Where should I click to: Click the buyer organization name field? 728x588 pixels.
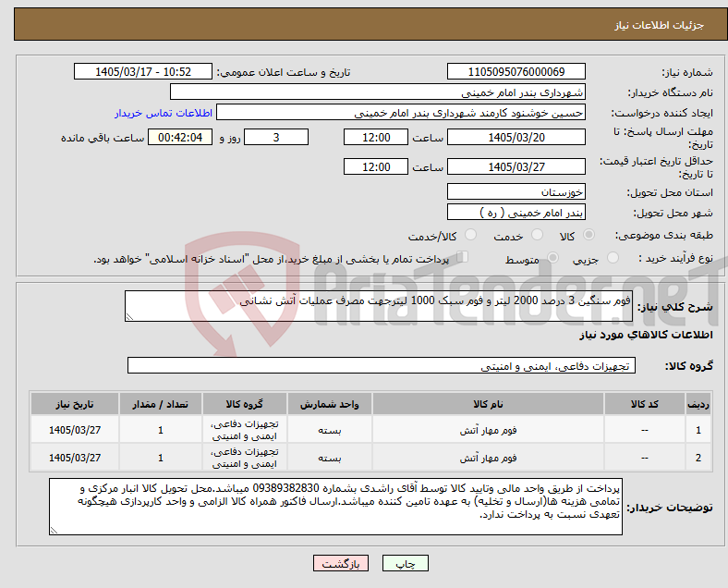click(x=378, y=92)
